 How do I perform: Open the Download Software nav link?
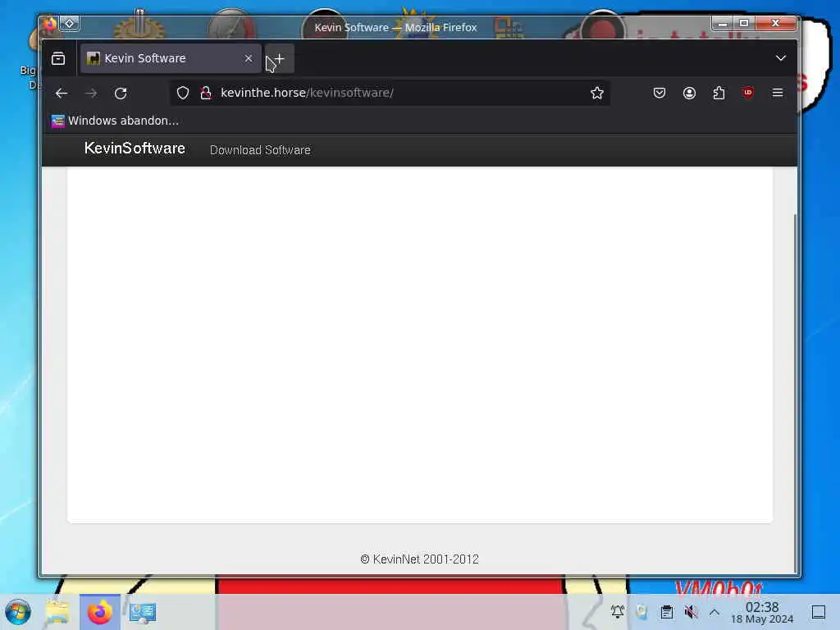coord(260,150)
